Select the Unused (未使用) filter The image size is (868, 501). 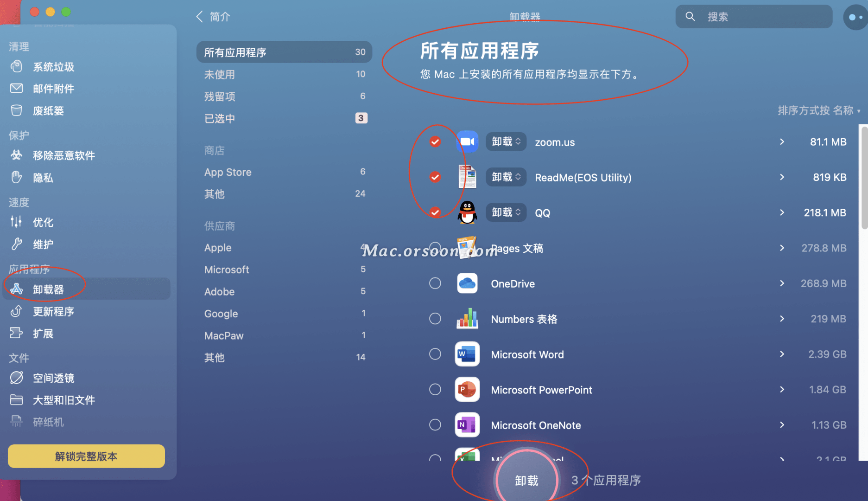click(x=284, y=74)
